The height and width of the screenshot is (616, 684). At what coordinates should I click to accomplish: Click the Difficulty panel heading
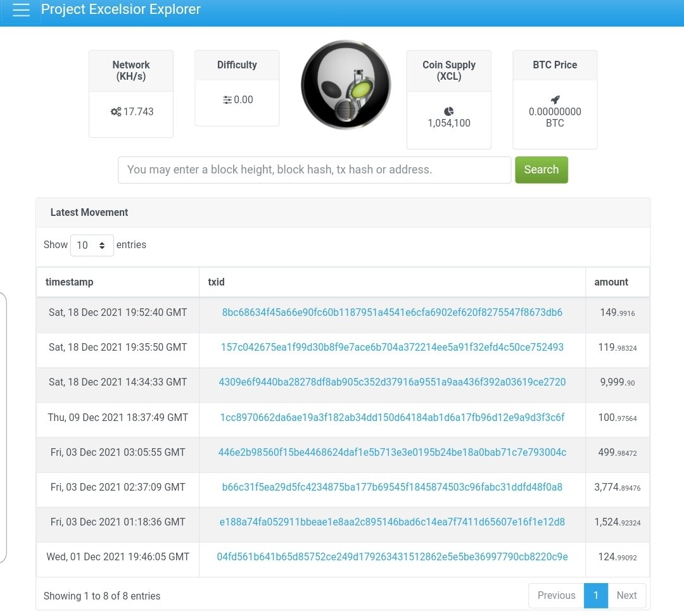pyautogui.click(x=237, y=65)
